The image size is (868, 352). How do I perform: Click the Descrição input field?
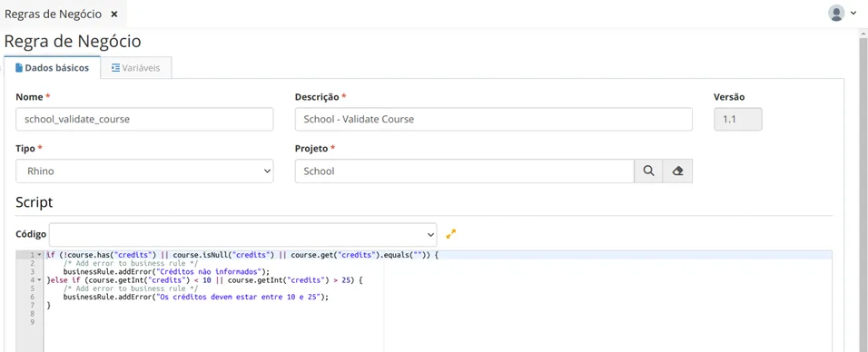pos(493,119)
